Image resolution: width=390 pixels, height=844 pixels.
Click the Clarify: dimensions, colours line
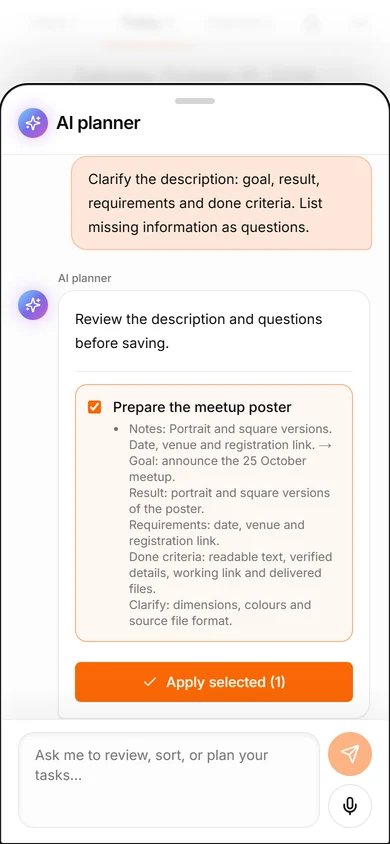click(219, 613)
